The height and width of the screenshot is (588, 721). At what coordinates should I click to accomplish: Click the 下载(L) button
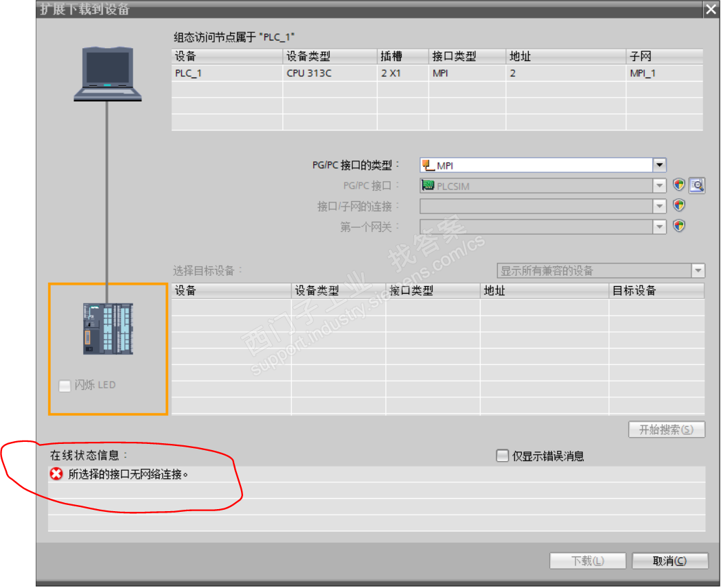click(x=588, y=561)
